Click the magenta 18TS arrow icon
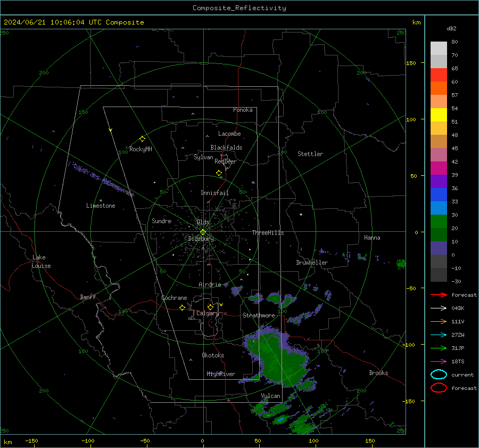The height and width of the screenshot is (448, 479). click(439, 362)
